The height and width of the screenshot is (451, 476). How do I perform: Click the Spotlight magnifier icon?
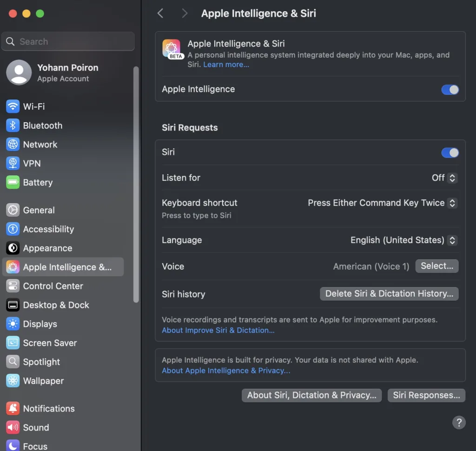(x=13, y=362)
